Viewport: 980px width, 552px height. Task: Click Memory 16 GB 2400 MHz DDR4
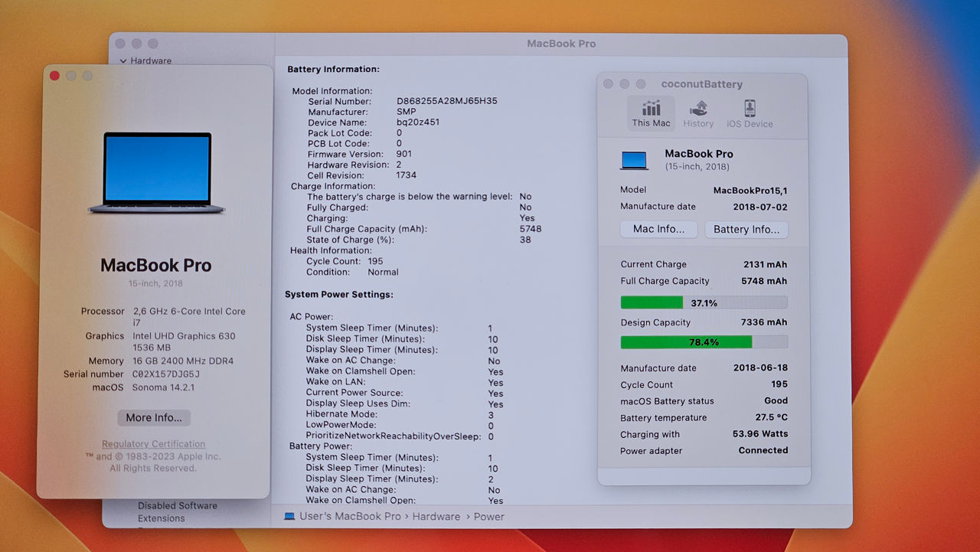tap(183, 361)
